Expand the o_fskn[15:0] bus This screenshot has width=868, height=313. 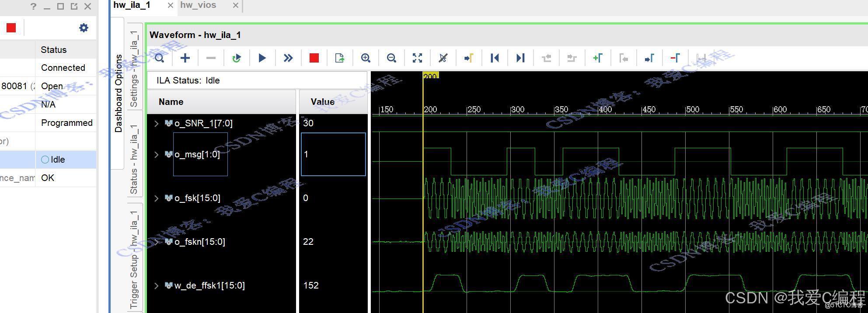157,242
